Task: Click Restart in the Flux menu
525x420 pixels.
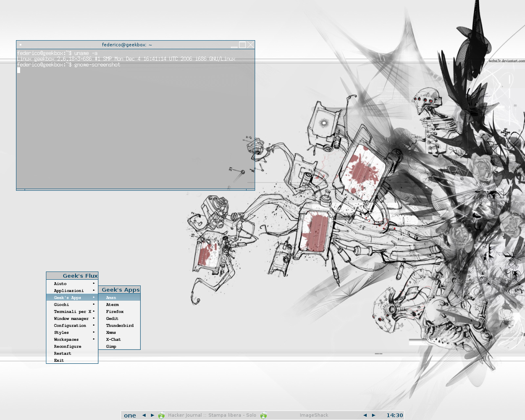Action: 72,353
